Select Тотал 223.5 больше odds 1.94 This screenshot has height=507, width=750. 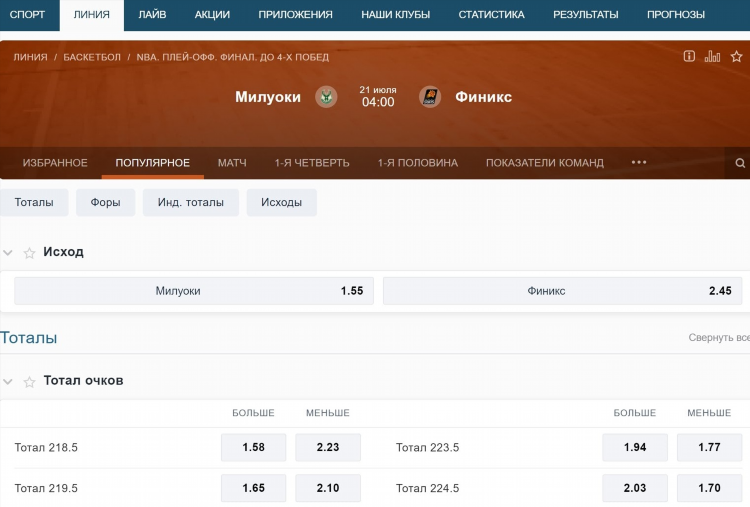click(x=635, y=448)
